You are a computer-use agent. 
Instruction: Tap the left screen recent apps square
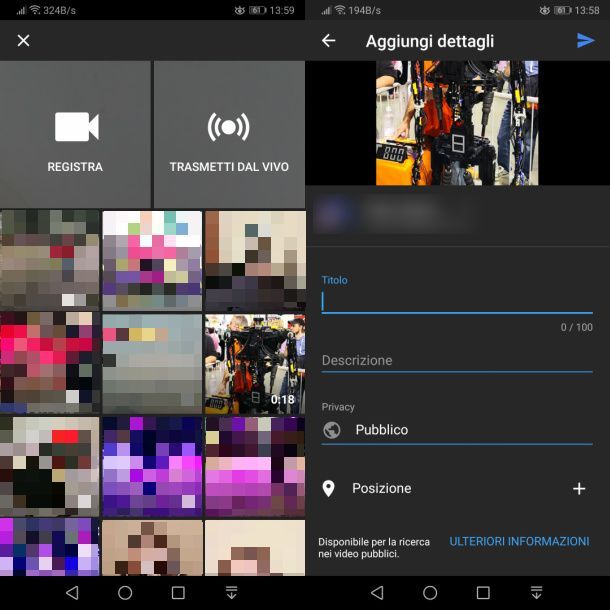(178, 593)
